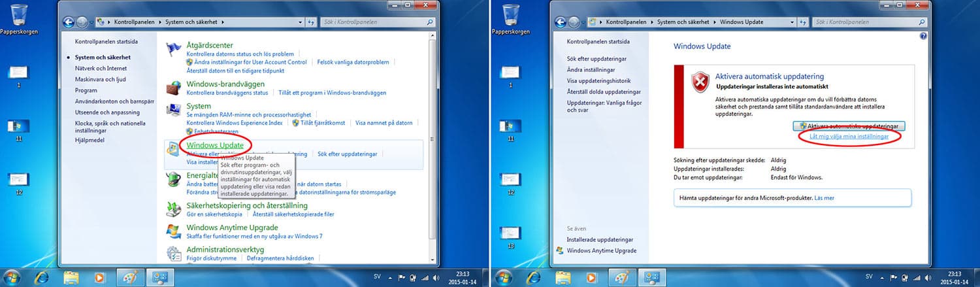The height and width of the screenshot is (287, 980).
Task: Click Skaffa fler funktioner med en ny utgåva
Action: click(255, 236)
